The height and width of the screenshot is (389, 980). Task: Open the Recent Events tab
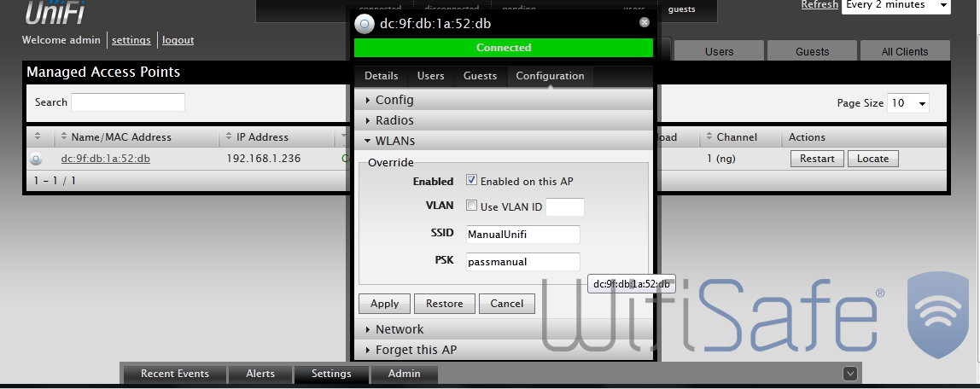[175, 374]
